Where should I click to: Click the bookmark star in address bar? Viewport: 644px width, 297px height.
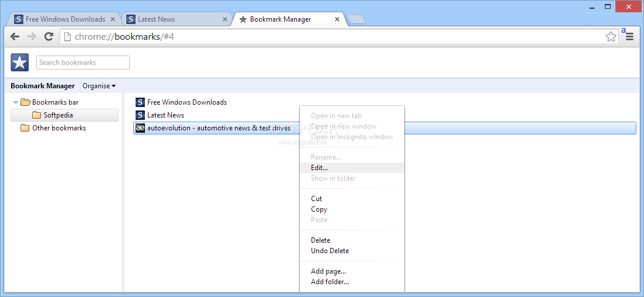611,37
